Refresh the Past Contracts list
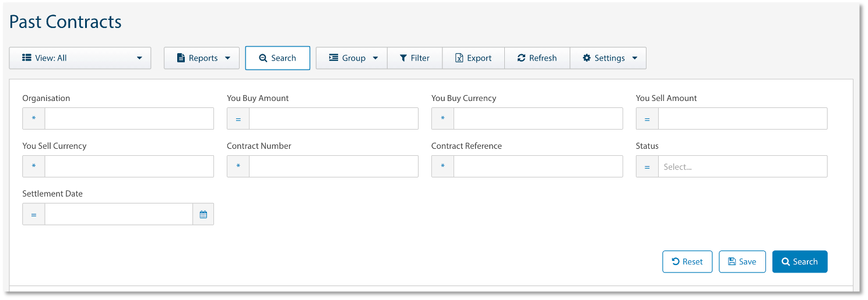Screen dimensions: 868x300 click(x=537, y=58)
